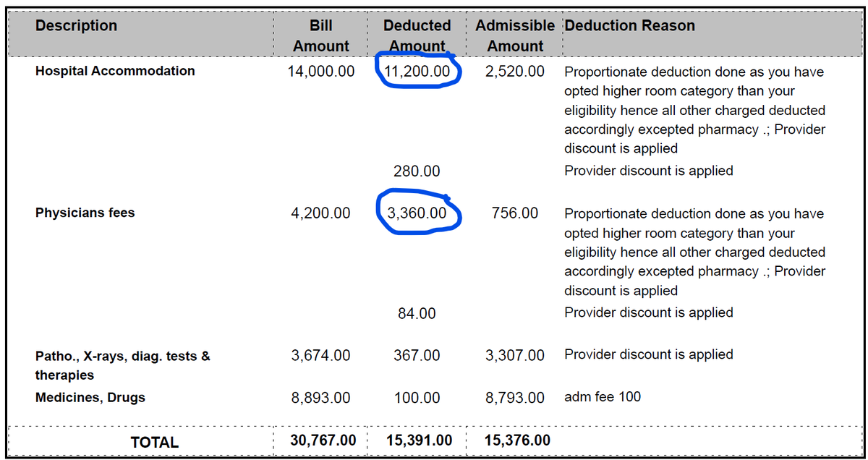Click the Description column header
The height and width of the screenshot is (460, 868).
[76, 26]
